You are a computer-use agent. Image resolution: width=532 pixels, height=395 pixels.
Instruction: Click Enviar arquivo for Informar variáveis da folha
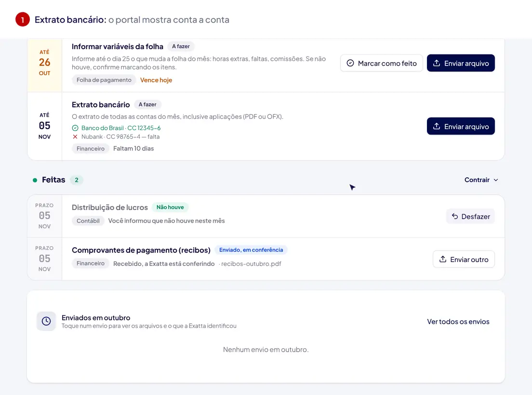coord(461,63)
